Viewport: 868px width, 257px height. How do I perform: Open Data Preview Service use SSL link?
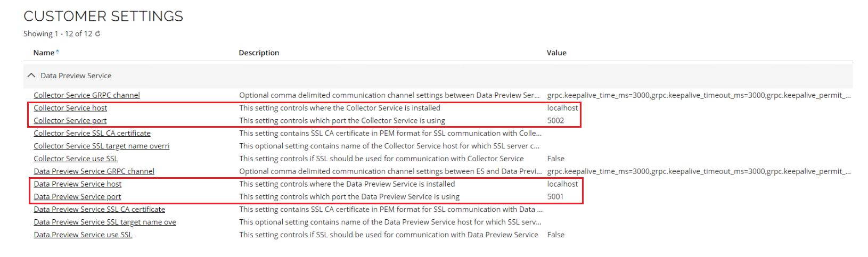pos(83,235)
